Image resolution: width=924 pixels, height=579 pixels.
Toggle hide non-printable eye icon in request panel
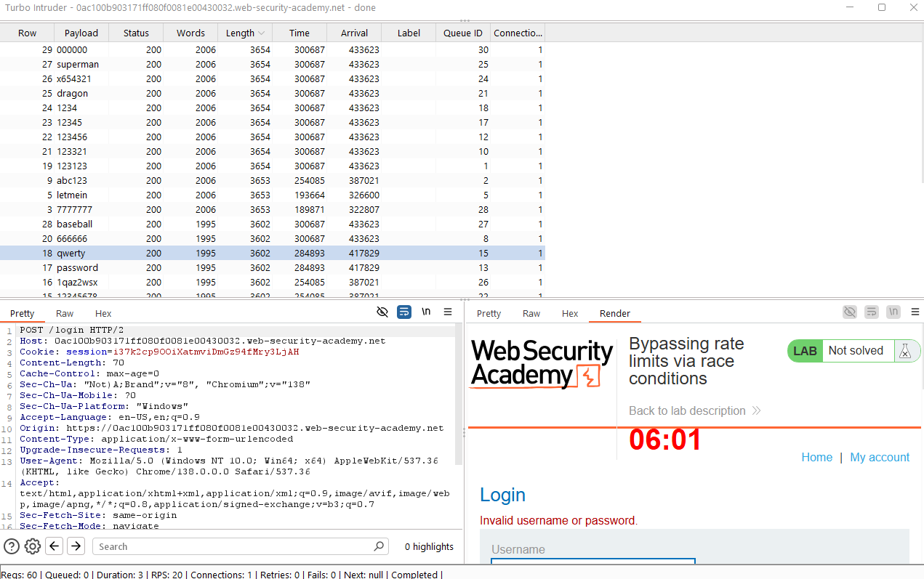coord(382,312)
